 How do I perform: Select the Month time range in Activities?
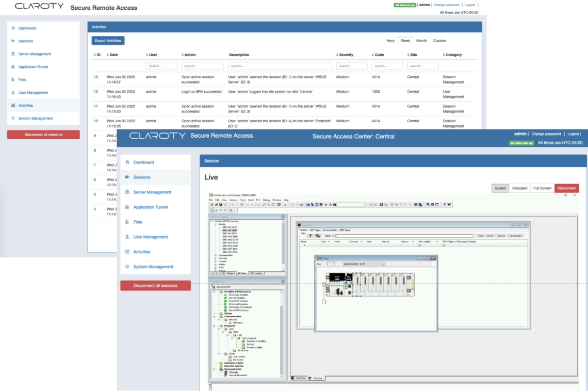click(x=421, y=40)
